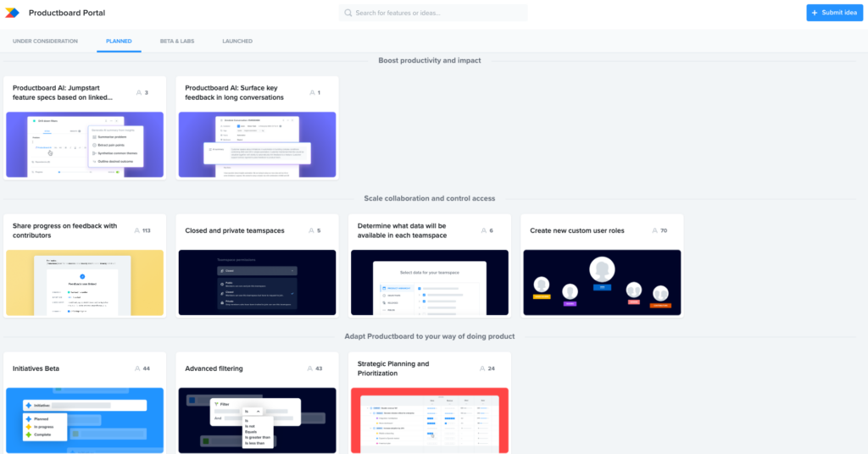Image resolution: width=868 pixels, height=454 pixels.
Task: Click the Boost productivity and impact heading
Action: pyautogui.click(x=430, y=60)
